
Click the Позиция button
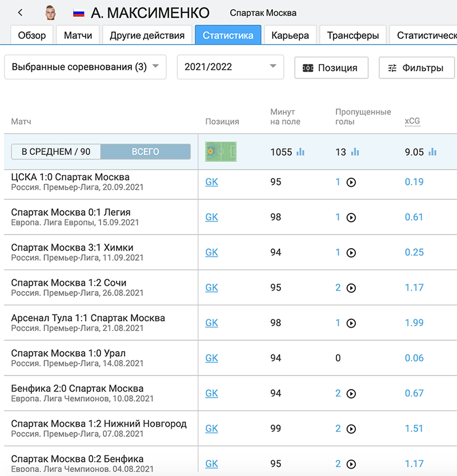tap(331, 68)
